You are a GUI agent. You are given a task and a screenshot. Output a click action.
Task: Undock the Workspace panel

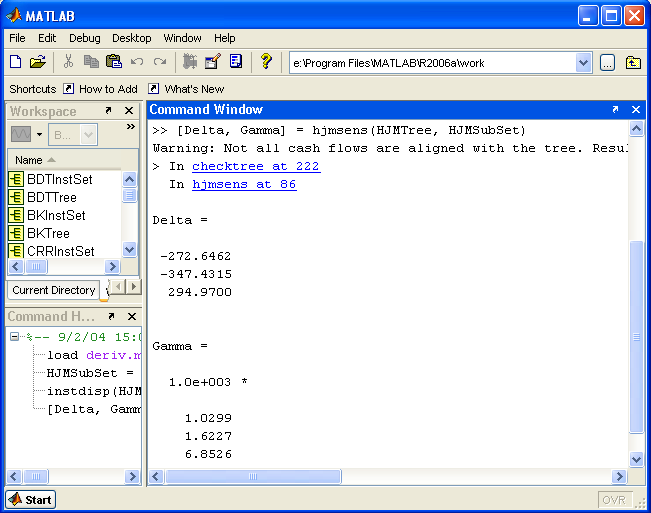pyautogui.click(x=108, y=110)
